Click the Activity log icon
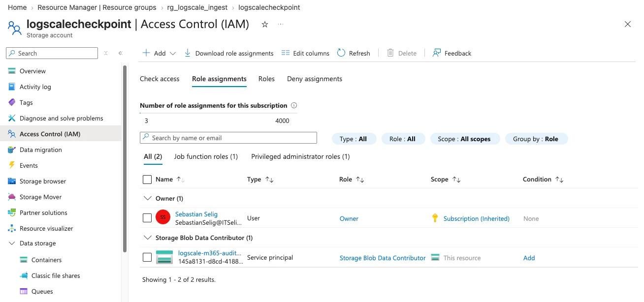Viewport: 644px width, 302px height. [x=12, y=87]
